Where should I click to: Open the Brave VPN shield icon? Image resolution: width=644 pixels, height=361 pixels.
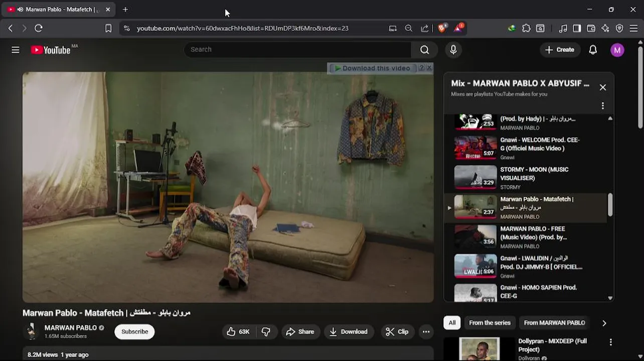[619, 28]
